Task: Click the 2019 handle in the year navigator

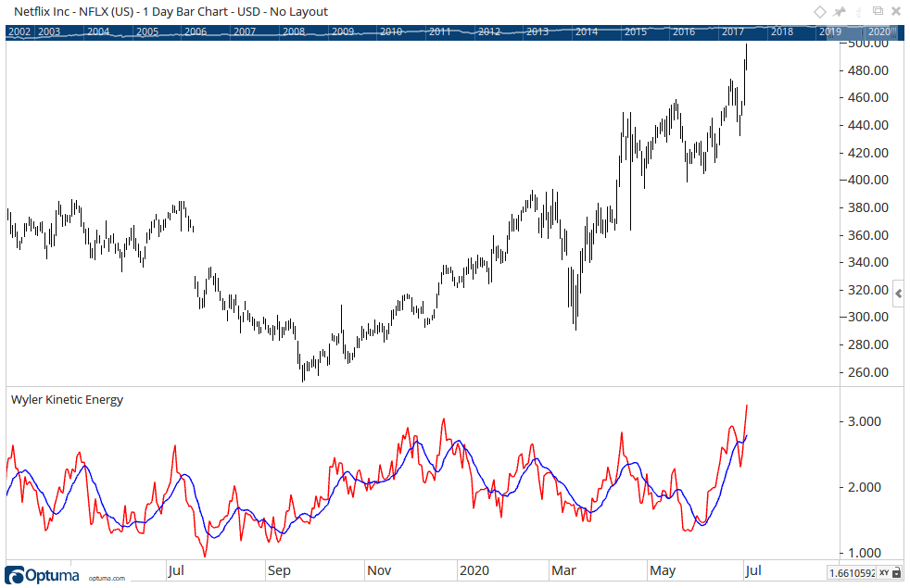Action: 830,31
